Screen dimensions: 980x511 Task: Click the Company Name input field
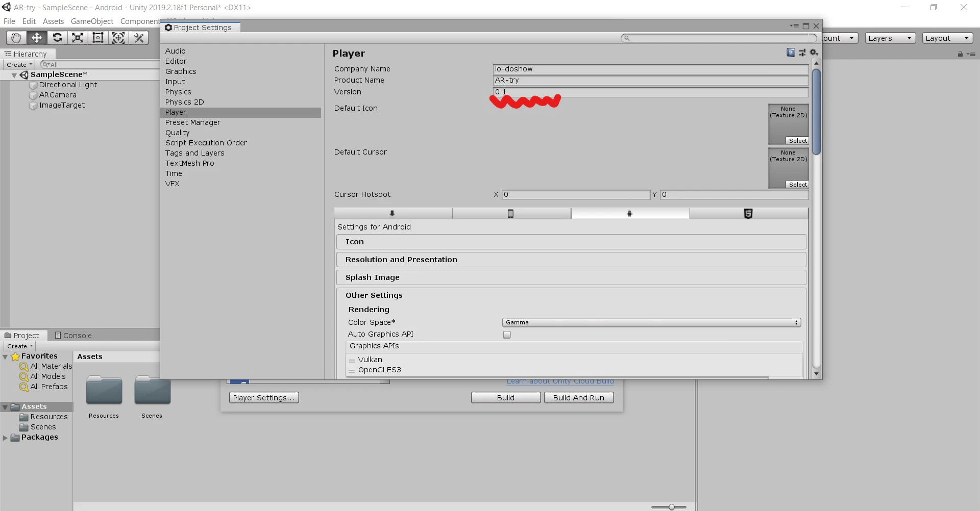pos(650,69)
